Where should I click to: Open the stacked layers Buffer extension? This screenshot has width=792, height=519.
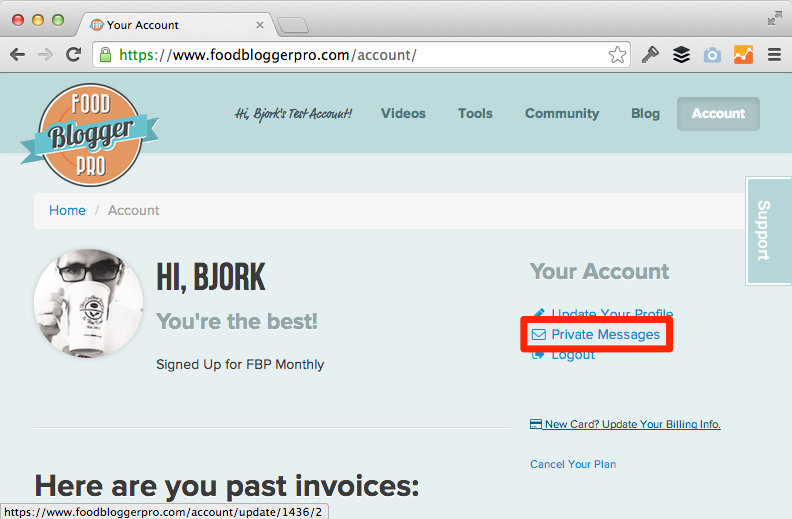tap(681, 55)
